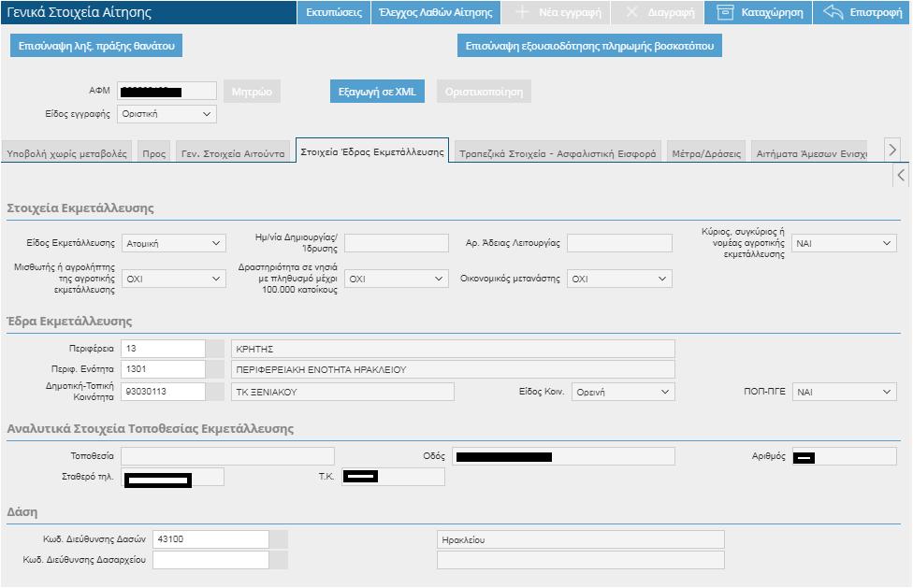Screen dimensions: 913x588
Task: Switch to Αιτήματα Άμεσων Ενισχύσεων tab
Action: point(810,153)
